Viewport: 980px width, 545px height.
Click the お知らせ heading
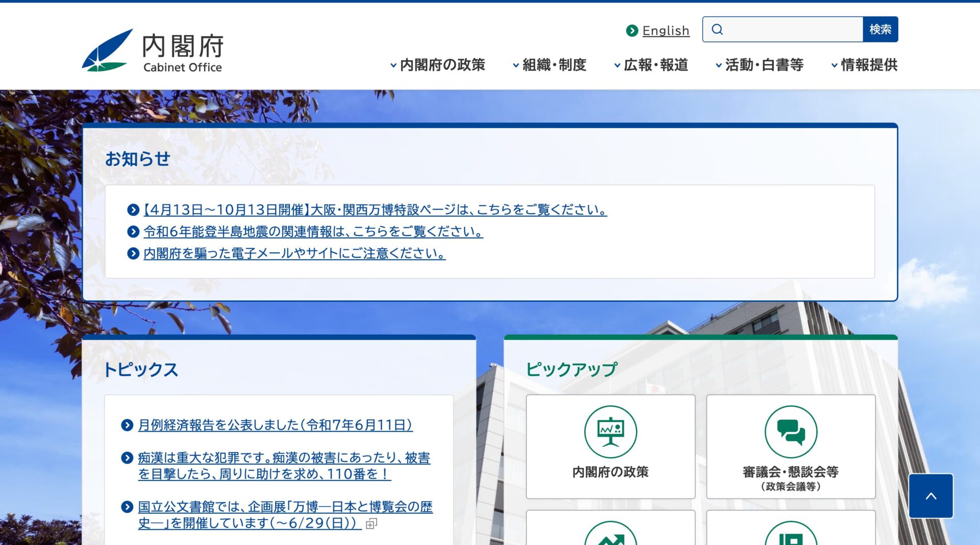click(x=137, y=159)
